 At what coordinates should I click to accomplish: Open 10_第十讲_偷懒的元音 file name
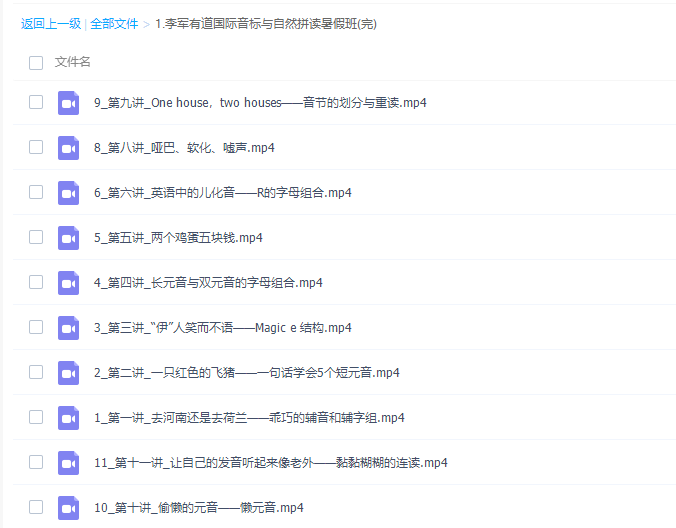[198, 508]
